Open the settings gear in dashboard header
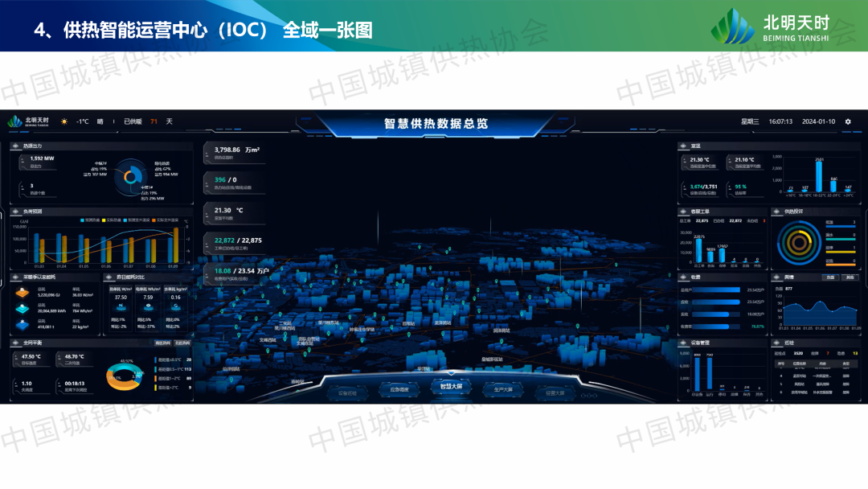Image resolution: width=868 pixels, height=489 pixels. point(847,122)
